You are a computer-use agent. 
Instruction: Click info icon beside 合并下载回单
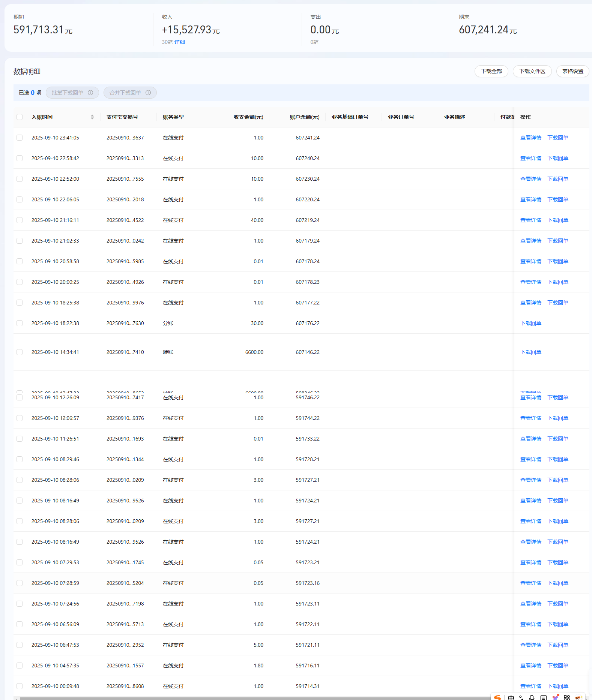pyautogui.click(x=148, y=93)
